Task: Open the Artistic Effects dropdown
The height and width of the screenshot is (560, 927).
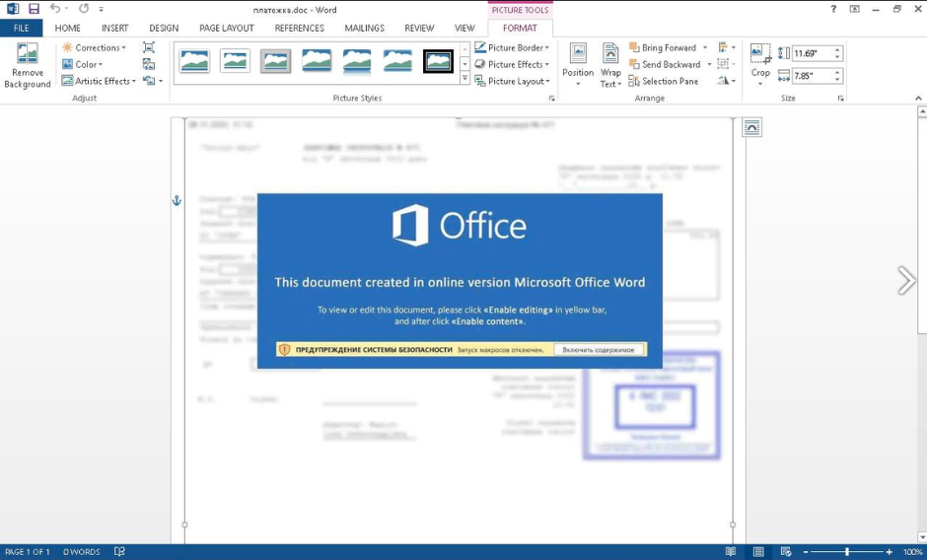Action: point(99,81)
